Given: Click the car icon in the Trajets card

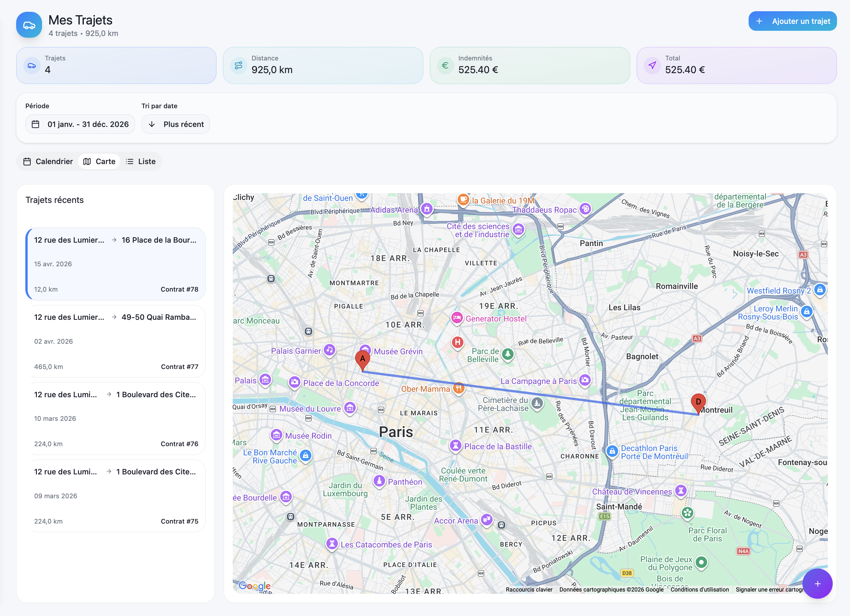Looking at the screenshot, I should coord(32,66).
